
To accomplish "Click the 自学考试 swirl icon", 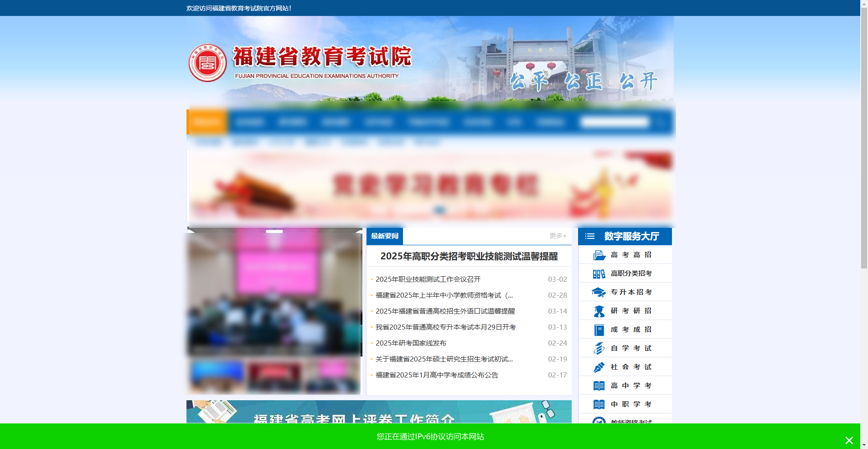I will tap(599, 348).
